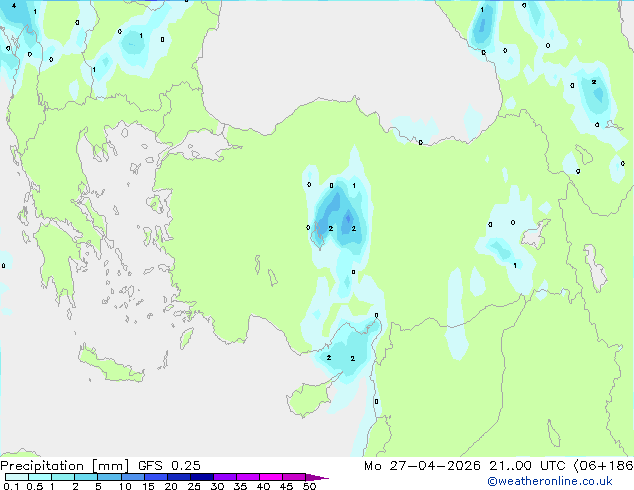The height and width of the screenshot is (490, 634).
Task: Select the 35–40 mm legend color swatch
Action: coord(248,477)
